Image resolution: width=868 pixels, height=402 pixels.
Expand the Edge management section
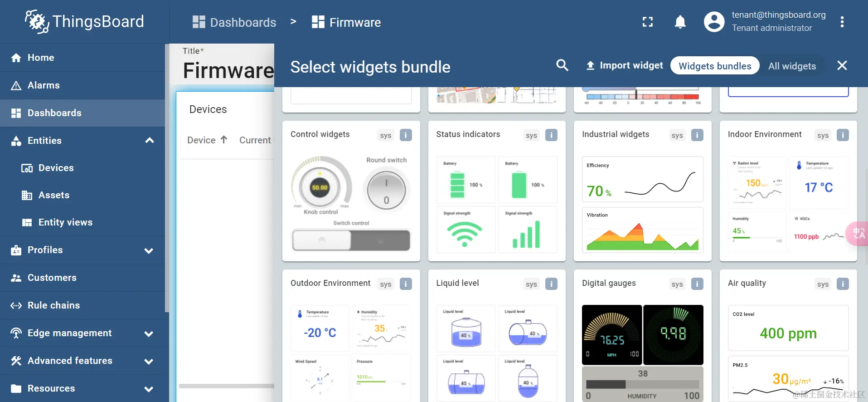(149, 333)
